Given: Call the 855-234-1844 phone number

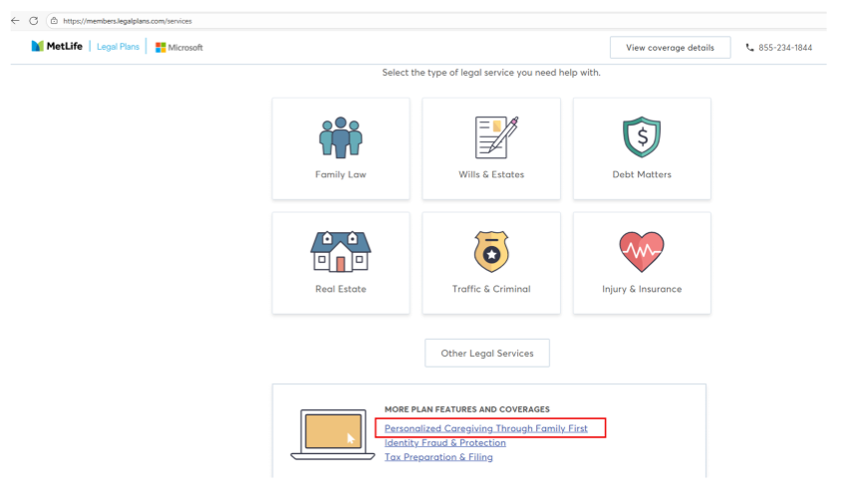Looking at the screenshot, I should (x=793, y=48).
